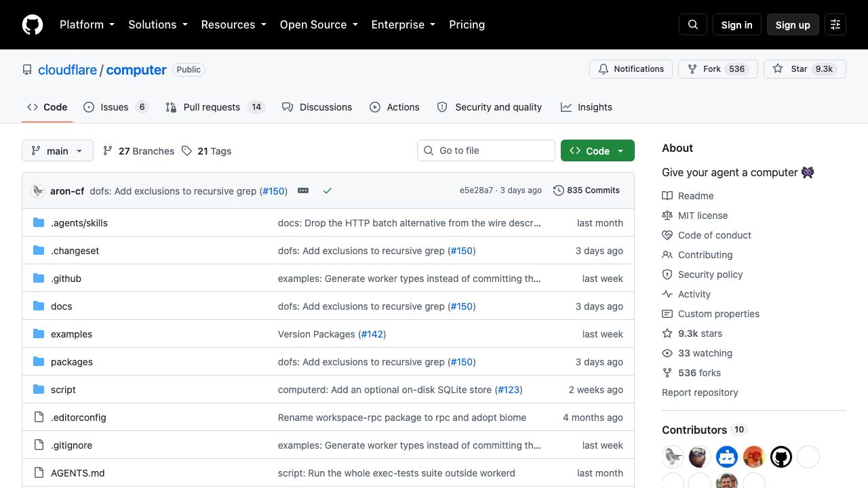
Task: Open the green Code dropdown button
Action: point(597,150)
